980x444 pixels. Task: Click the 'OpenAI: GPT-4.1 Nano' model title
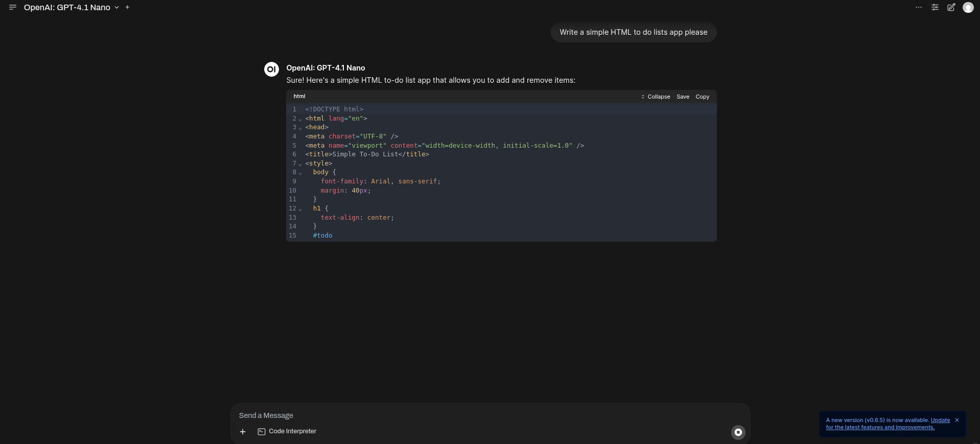click(x=67, y=8)
